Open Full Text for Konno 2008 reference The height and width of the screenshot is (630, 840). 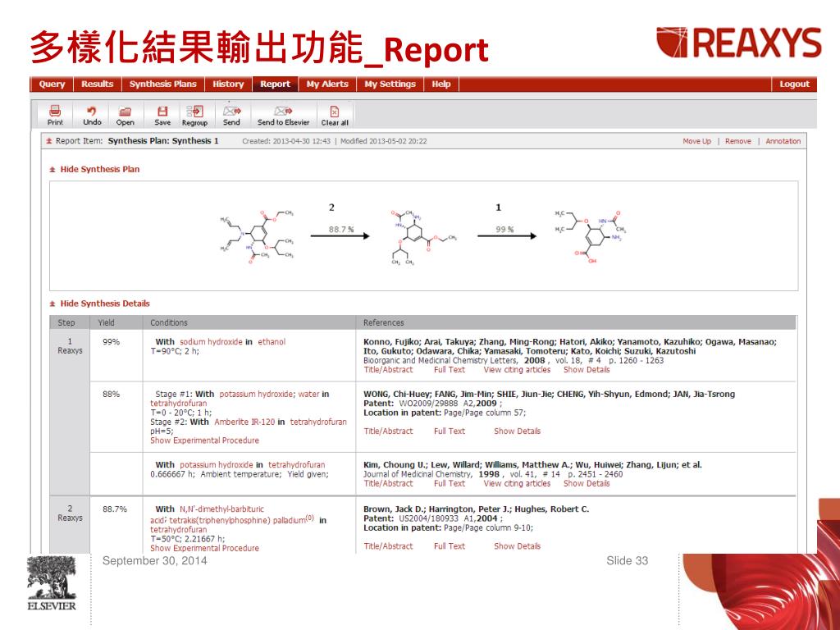coord(450,370)
